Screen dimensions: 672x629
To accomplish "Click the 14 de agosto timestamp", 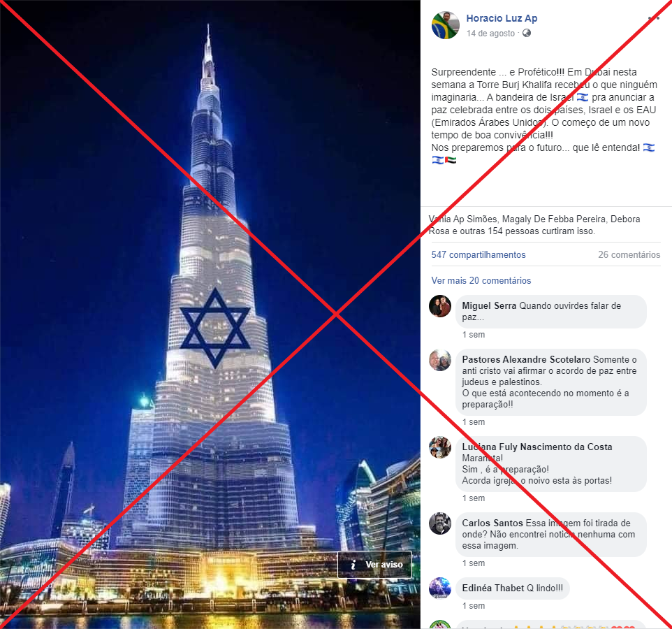I will point(490,34).
